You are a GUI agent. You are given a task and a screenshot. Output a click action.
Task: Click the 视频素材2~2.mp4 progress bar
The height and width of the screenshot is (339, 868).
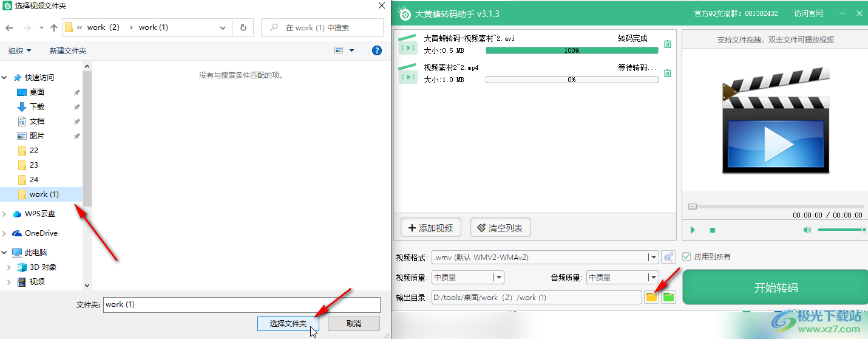[572, 80]
